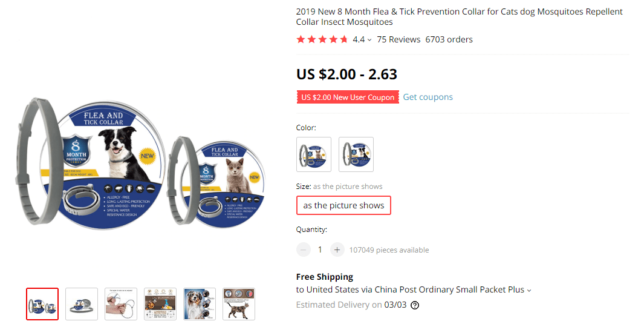Click the US $2.00 New User Coupon badge
644x324 pixels.
tap(348, 97)
